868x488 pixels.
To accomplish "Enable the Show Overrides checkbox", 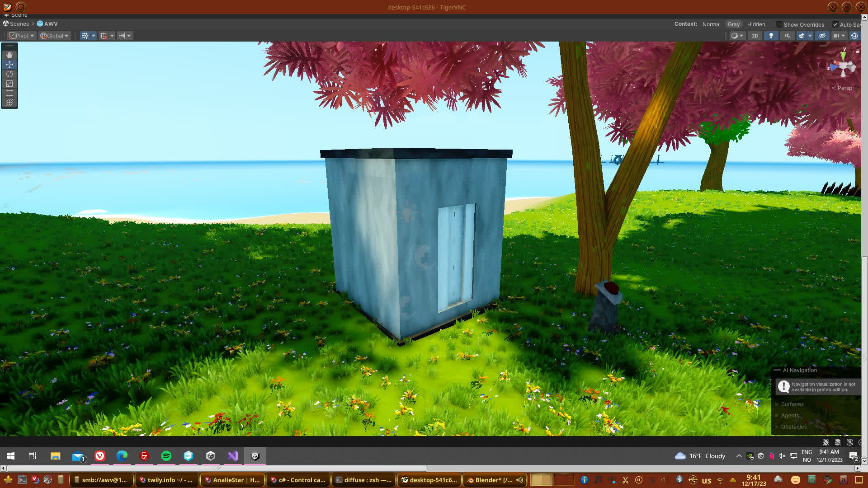I will (779, 24).
